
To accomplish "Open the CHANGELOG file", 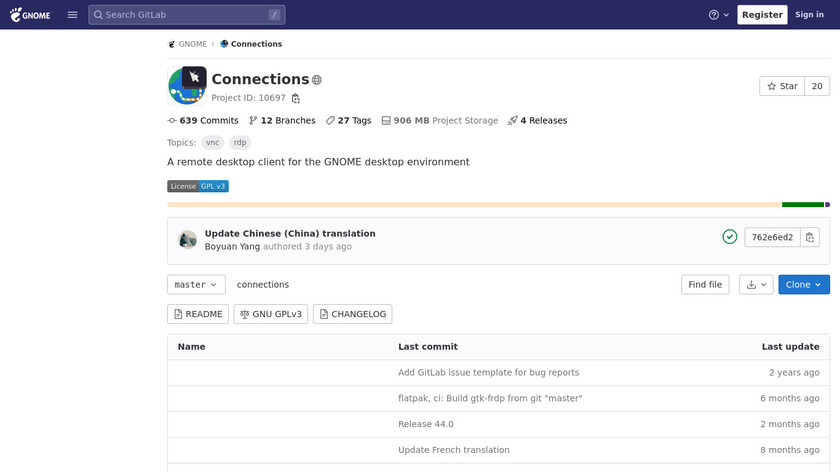I will pyautogui.click(x=352, y=314).
